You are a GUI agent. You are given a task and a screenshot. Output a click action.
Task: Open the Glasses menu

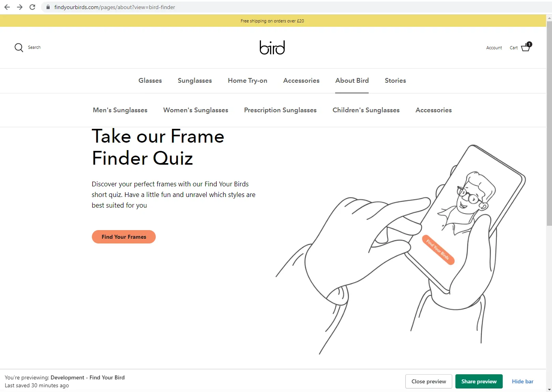point(150,80)
